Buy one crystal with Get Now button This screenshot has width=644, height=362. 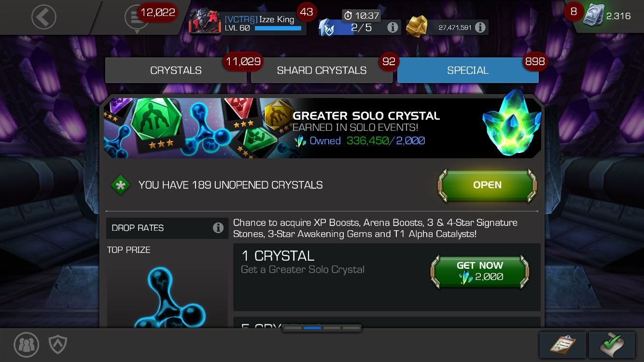click(480, 272)
